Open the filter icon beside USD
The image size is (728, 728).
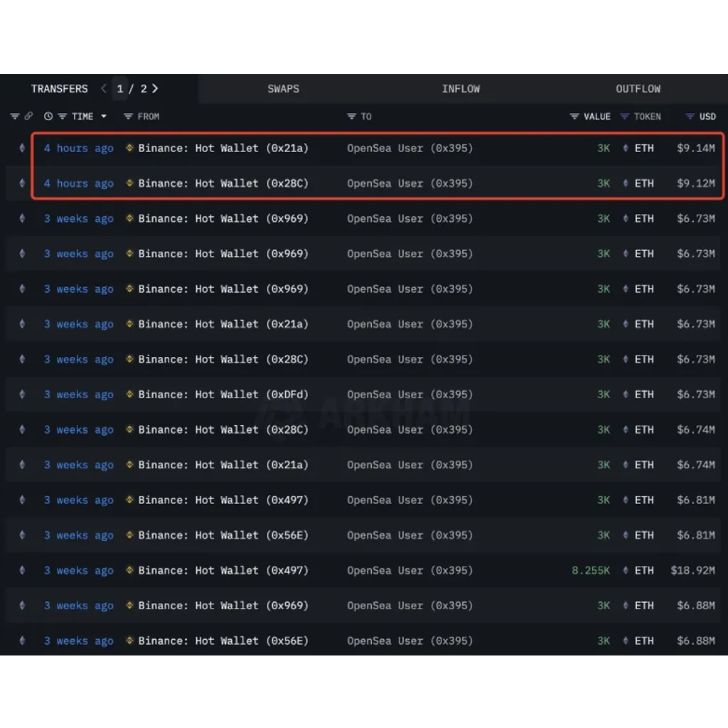tap(690, 116)
